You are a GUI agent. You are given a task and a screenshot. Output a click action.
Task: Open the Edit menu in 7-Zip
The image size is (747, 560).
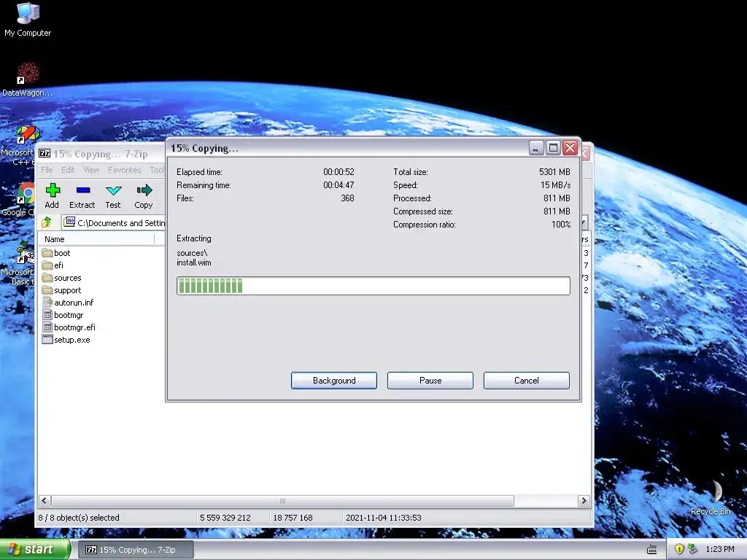[68, 170]
